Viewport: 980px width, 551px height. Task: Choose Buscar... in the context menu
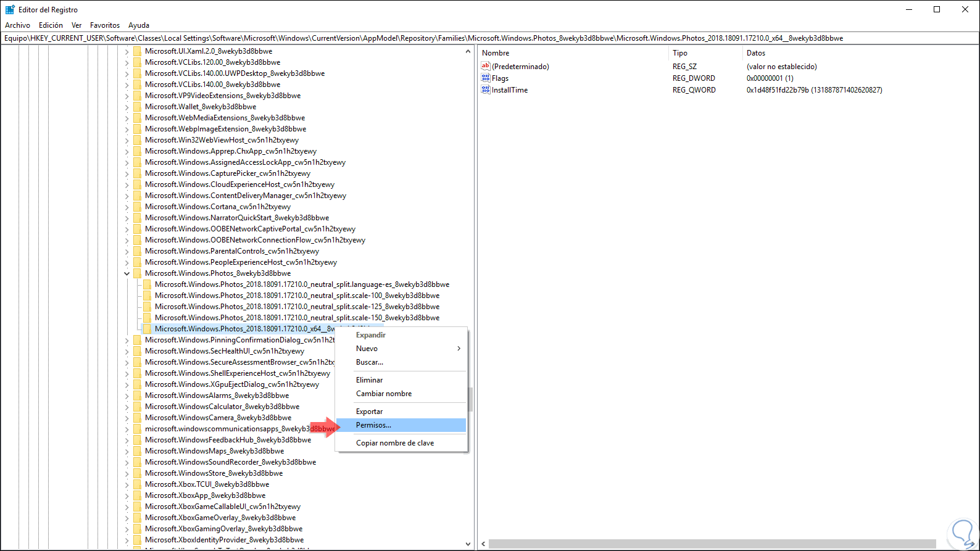click(x=401, y=362)
